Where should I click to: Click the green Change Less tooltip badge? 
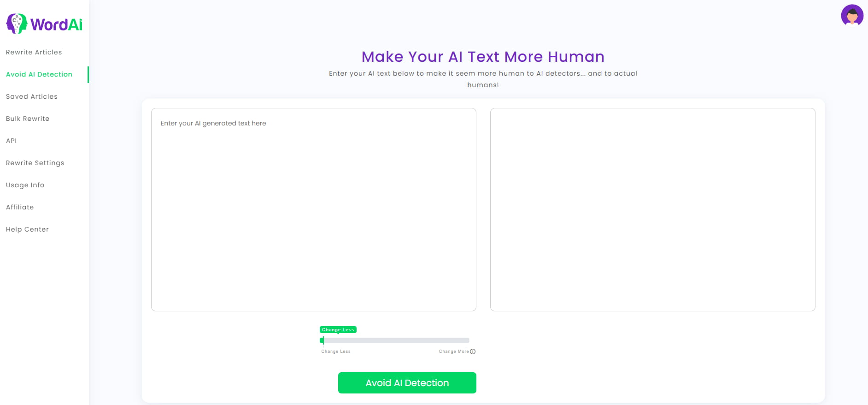(x=338, y=329)
